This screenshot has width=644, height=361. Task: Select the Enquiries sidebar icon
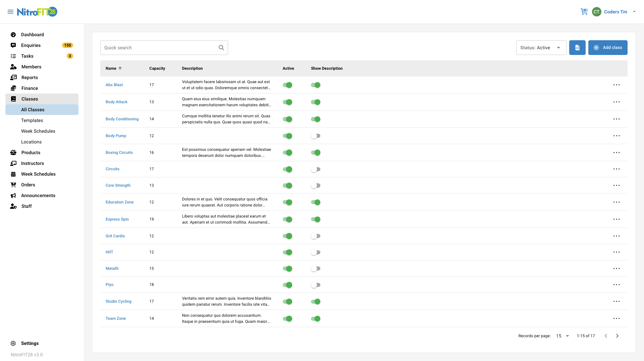13,45
